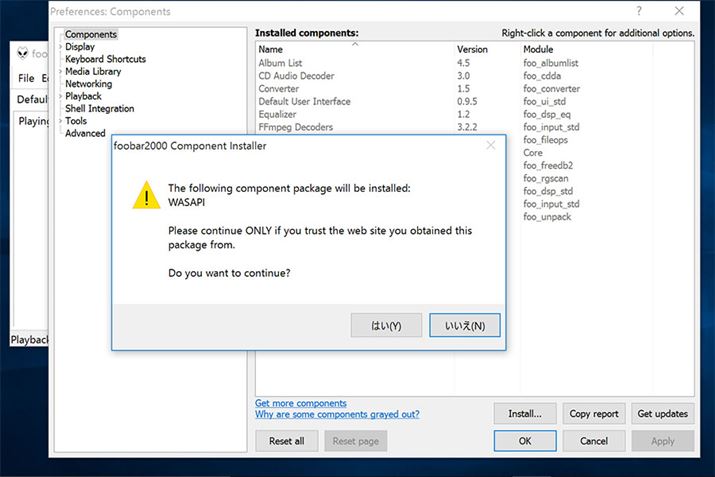Sort components by Name column header
Image resolution: width=715 pixels, height=477 pixels.
pyautogui.click(x=355, y=49)
